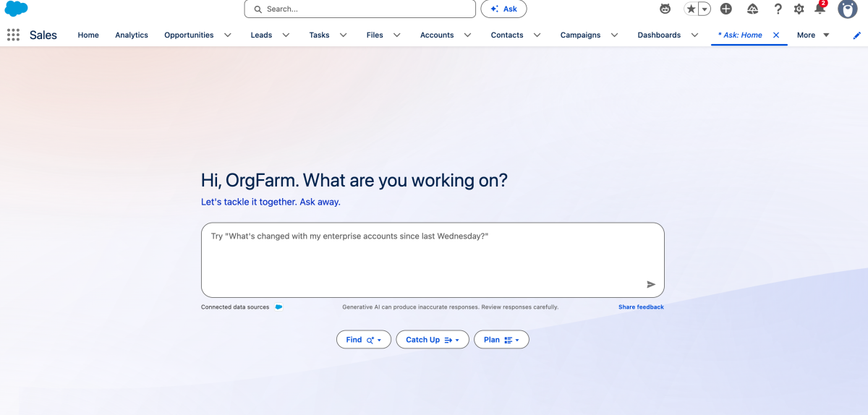Expand the Contacts tab chevron menu
The height and width of the screenshot is (415, 868).
click(537, 35)
